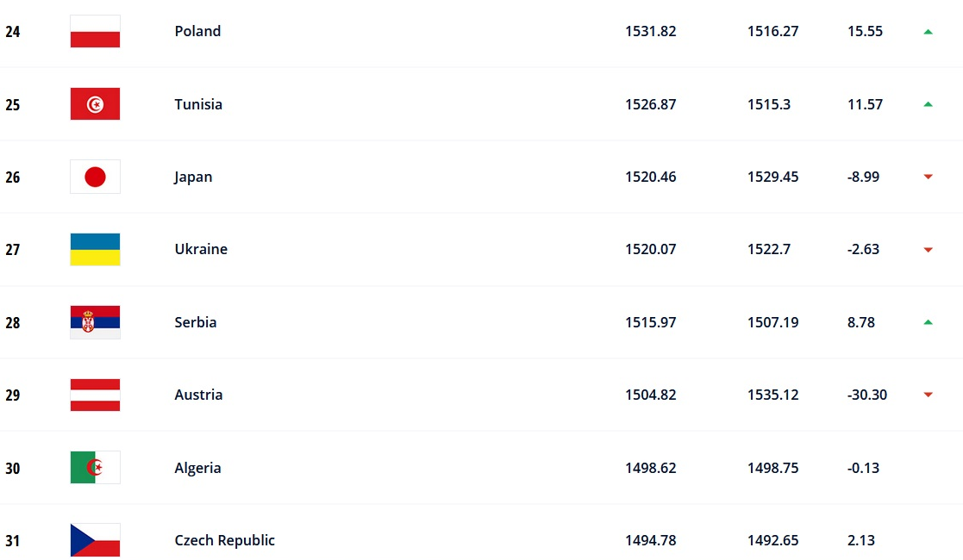This screenshot has height=560, width=963.
Task: Click Austria's red down arrow
Action: point(928,395)
